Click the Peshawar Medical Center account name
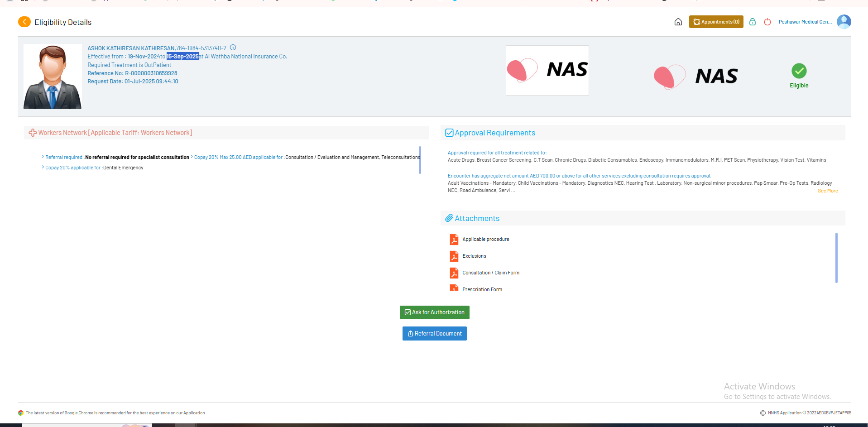The height and width of the screenshot is (427, 868). pyautogui.click(x=805, y=22)
